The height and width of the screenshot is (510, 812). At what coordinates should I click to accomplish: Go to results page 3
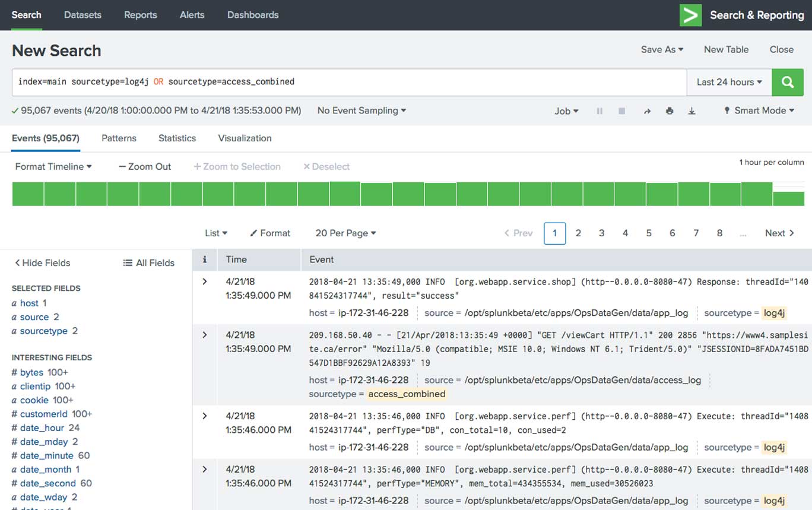pos(601,233)
